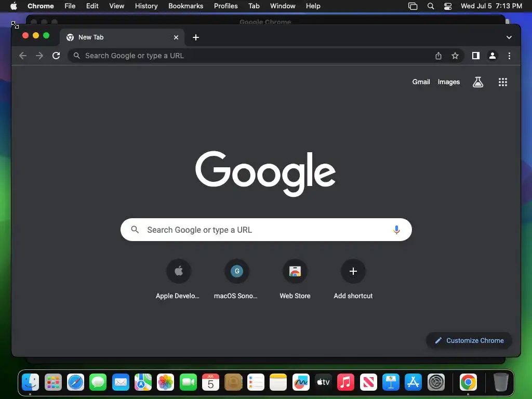The height and width of the screenshot is (399, 532).
Task: Open the Window menu
Action: coord(283,6)
